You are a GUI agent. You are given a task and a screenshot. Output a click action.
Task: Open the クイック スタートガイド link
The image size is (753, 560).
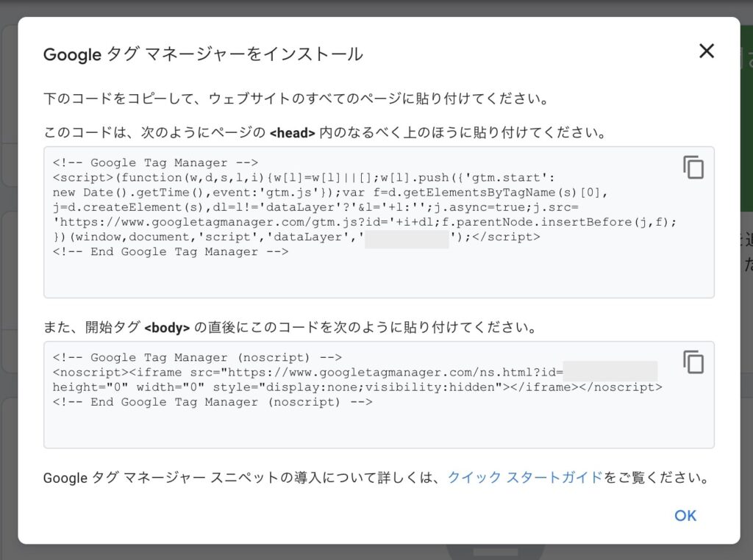(525, 478)
